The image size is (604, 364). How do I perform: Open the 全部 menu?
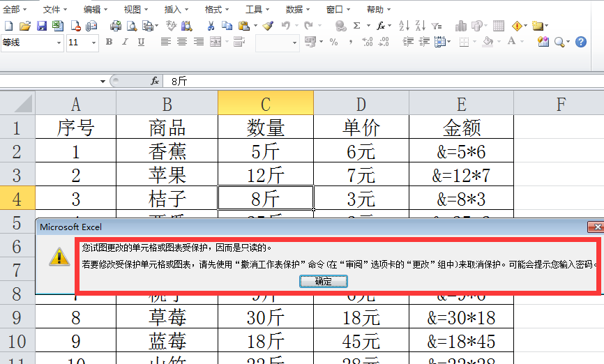click(15, 9)
